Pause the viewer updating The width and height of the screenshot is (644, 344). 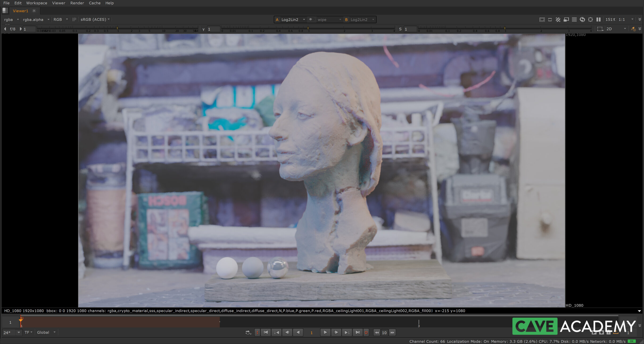click(598, 19)
